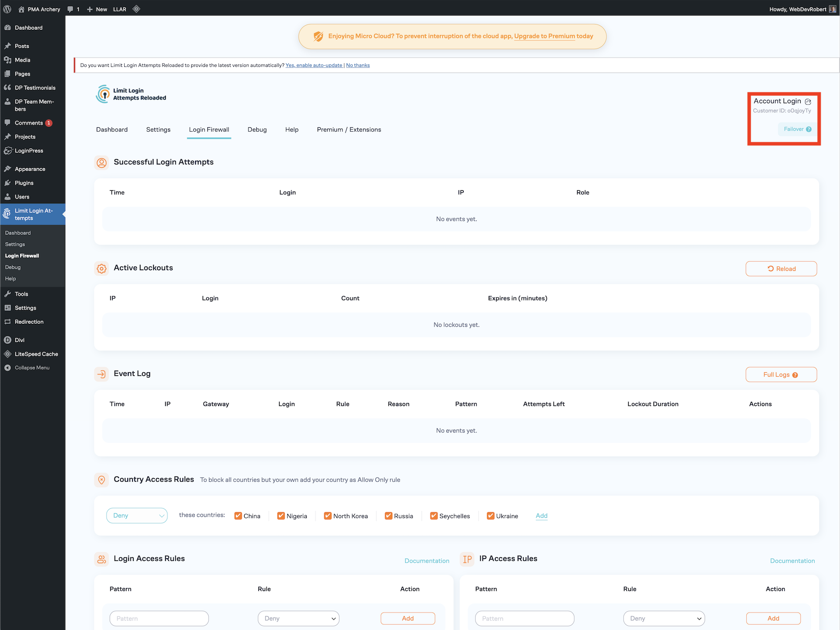
Task: Click the Login Access Rules Pattern field
Action: pyautogui.click(x=159, y=618)
